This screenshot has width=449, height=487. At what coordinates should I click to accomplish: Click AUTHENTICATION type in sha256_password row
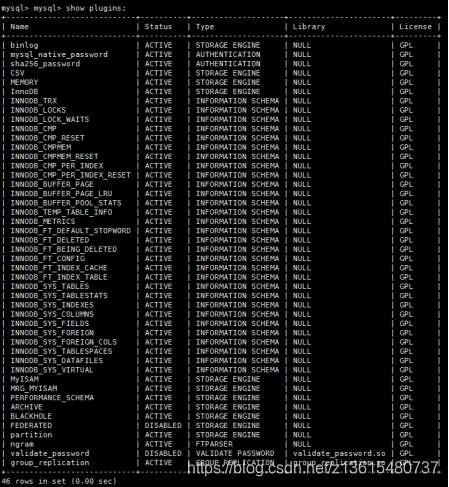pyautogui.click(x=228, y=64)
